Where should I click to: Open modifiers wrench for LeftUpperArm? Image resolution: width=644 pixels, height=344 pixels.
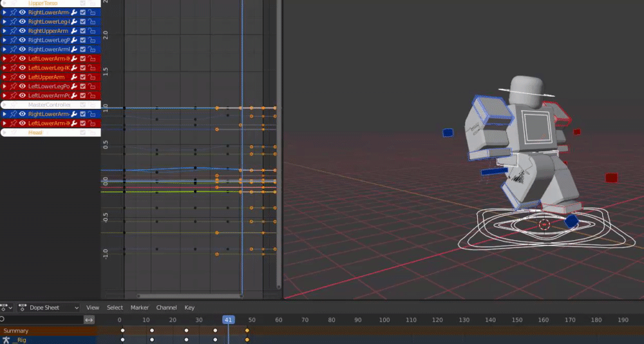pos(74,77)
